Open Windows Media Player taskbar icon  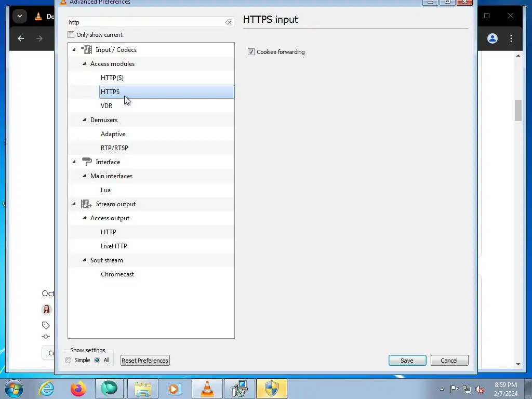(175, 389)
